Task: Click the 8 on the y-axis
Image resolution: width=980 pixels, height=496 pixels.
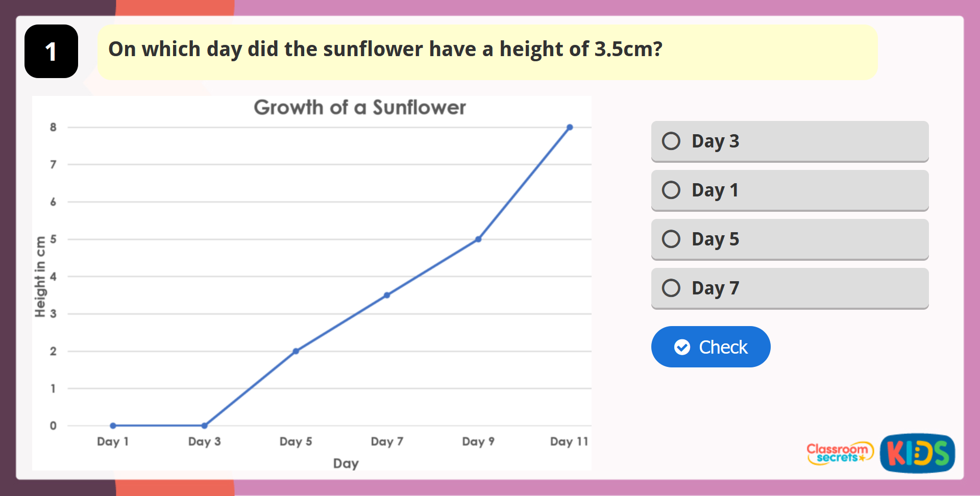Action: (x=53, y=127)
